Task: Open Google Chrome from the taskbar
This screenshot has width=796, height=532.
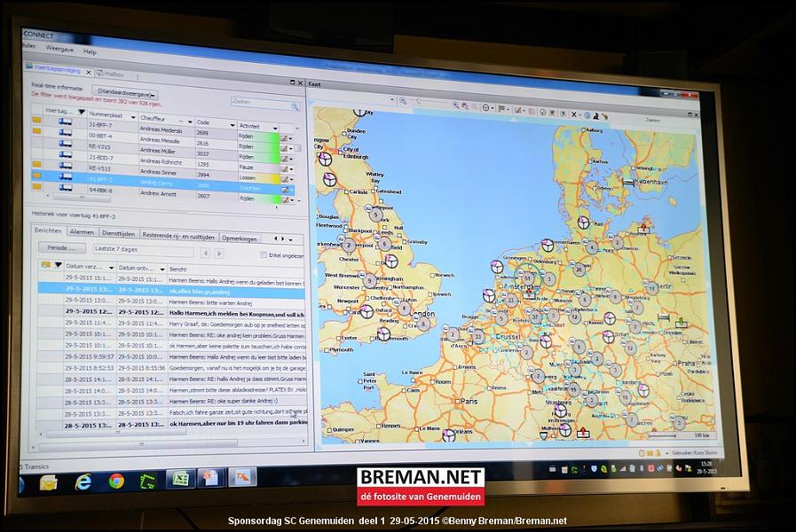Action: [x=116, y=481]
